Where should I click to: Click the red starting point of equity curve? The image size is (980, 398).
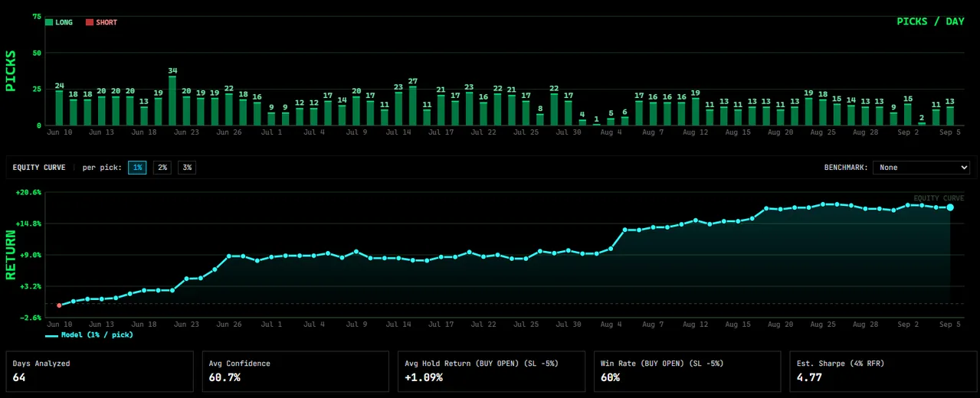point(59,305)
